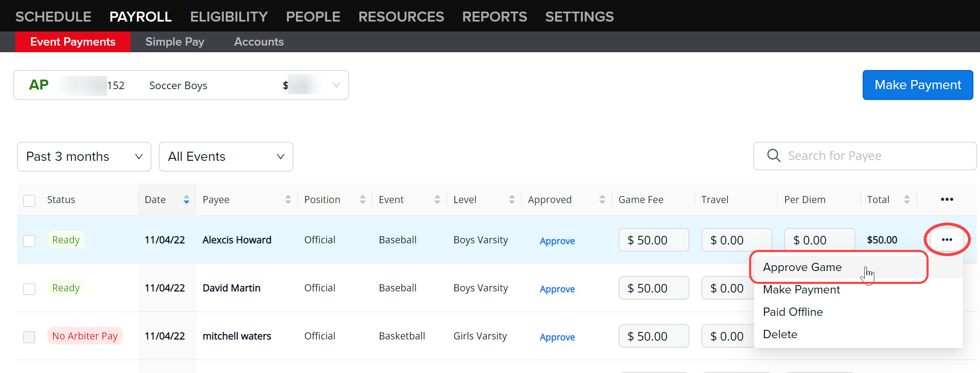Click the Search for Payee field
The width and height of the screenshot is (980, 373).
point(865,156)
